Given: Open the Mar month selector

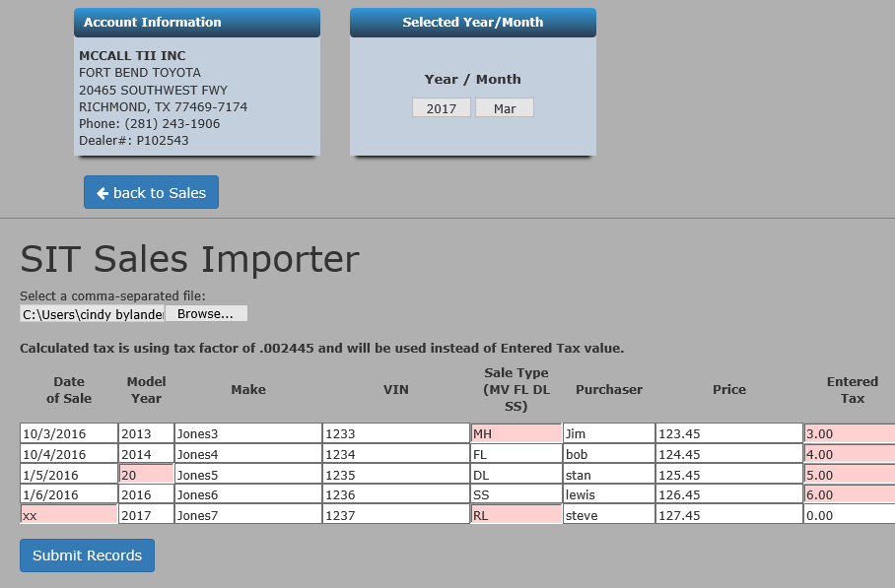Looking at the screenshot, I should [504, 108].
